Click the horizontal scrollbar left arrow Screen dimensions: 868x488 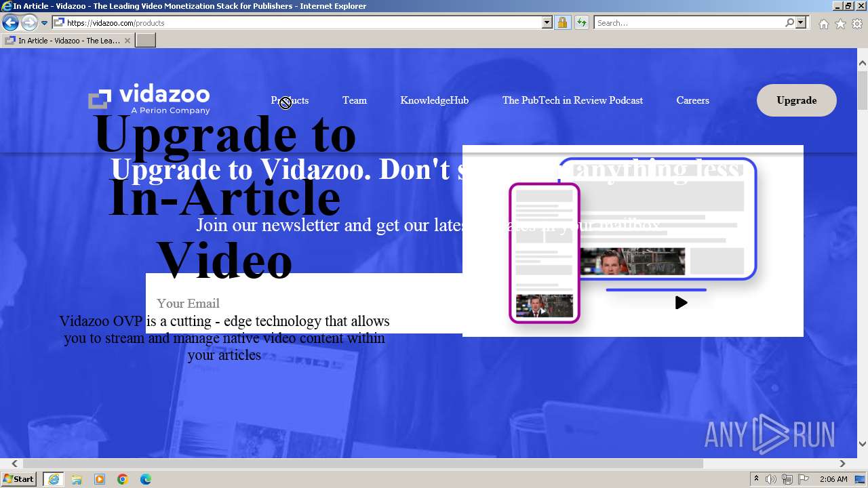(14, 464)
